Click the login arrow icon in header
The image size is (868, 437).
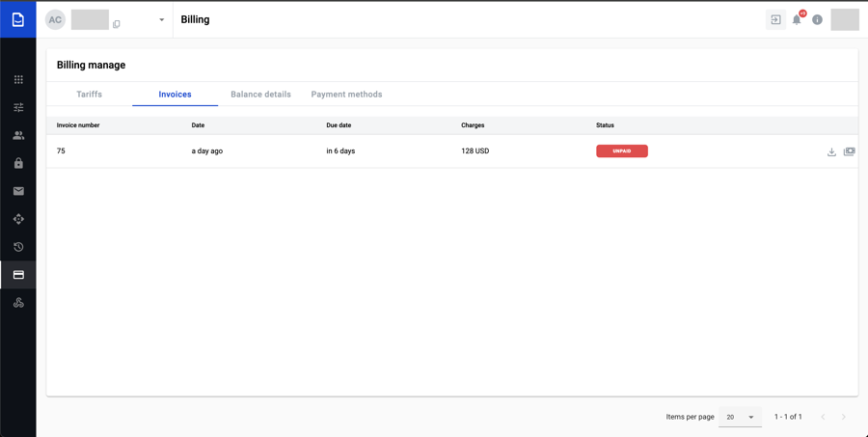click(775, 19)
